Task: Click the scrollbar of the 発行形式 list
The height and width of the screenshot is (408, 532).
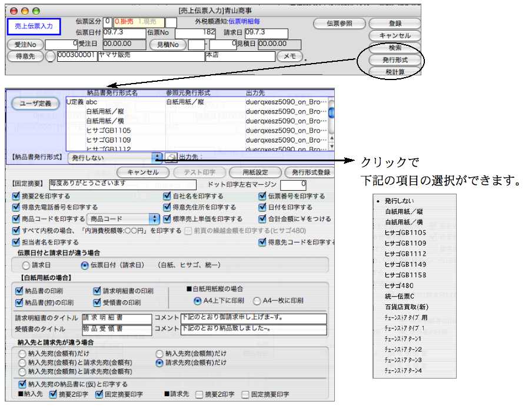Action: point(331,123)
